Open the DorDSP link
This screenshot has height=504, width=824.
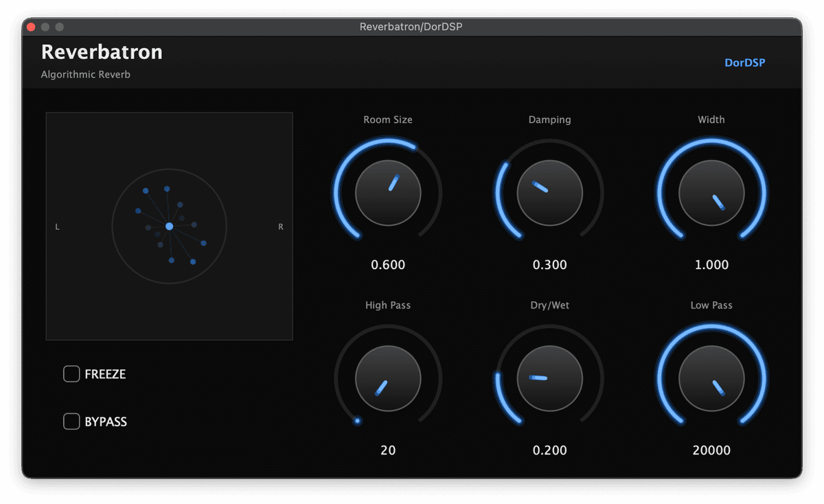[x=745, y=62]
